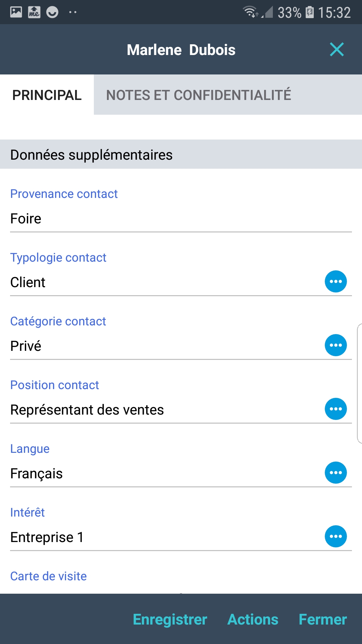
Task: Close the Marlene Dubois contact form
Action: [337, 50]
